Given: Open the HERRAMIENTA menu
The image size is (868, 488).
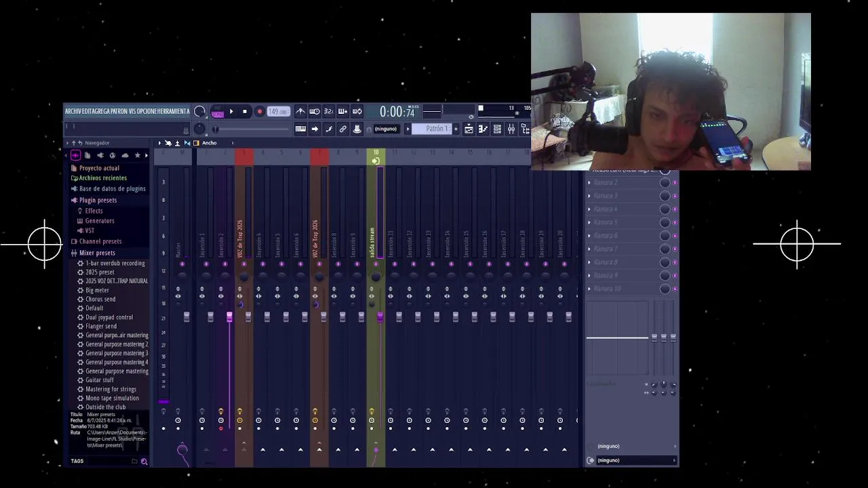Looking at the screenshot, I should tap(174, 111).
